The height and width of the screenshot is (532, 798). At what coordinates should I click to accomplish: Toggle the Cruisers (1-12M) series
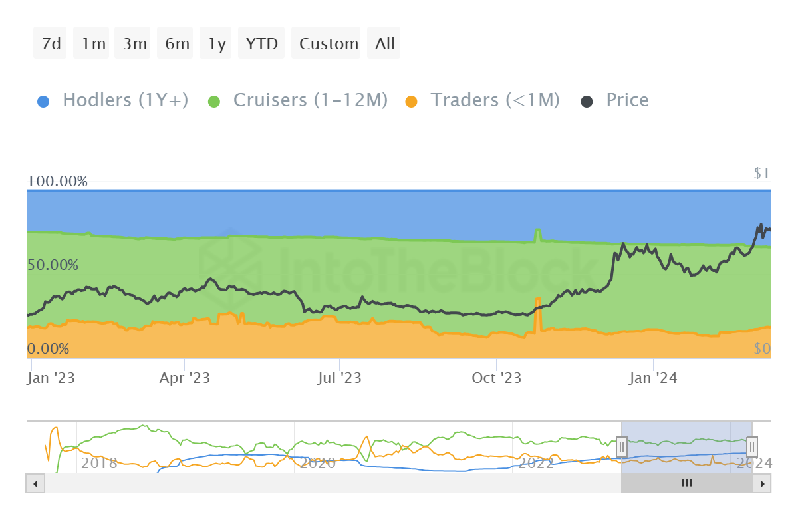pyautogui.click(x=310, y=100)
